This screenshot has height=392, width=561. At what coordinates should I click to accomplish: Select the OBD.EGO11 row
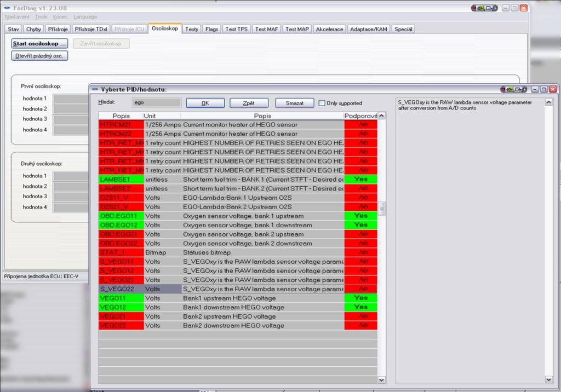(238, 216)
